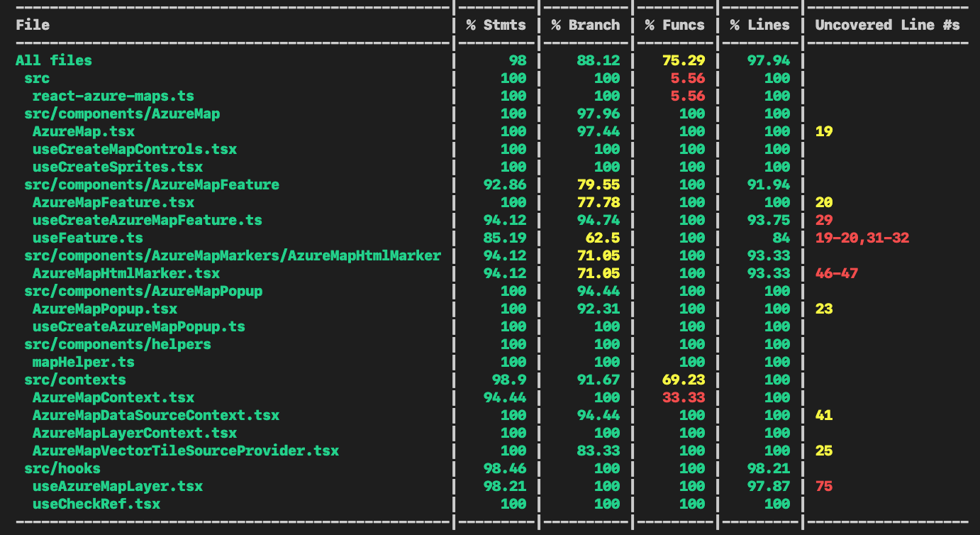Image resolution: width=980 pixels, height=535 pixels.
Task: Click the AzureMap.tsx file name
Action: point(84,131)
